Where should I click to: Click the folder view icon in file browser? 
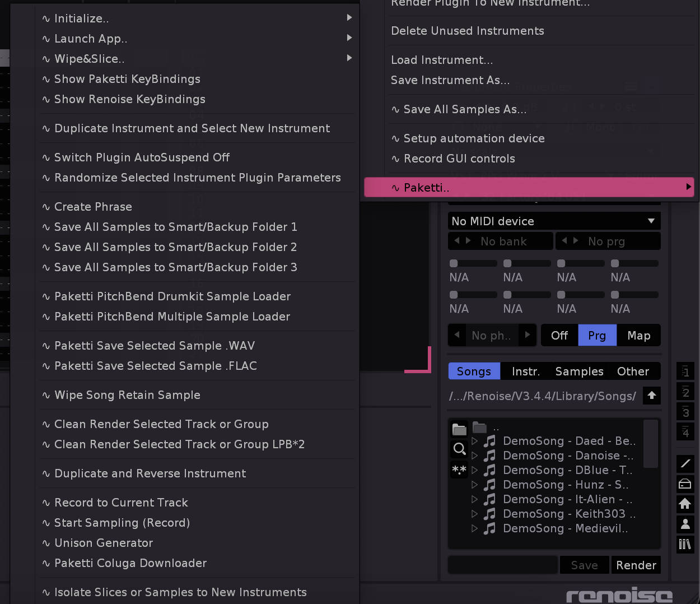[x=459, y=429]
